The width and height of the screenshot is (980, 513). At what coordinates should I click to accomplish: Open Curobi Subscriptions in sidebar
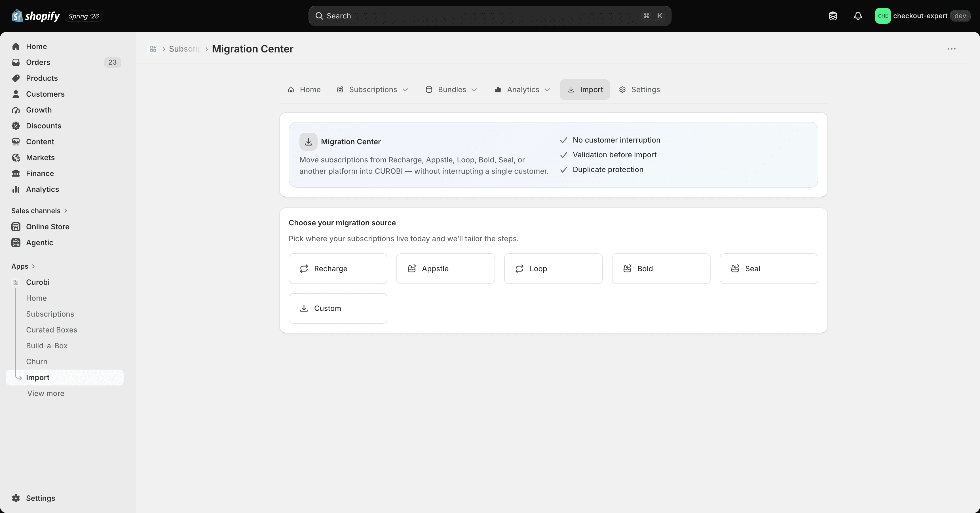[x=50, y=314]
